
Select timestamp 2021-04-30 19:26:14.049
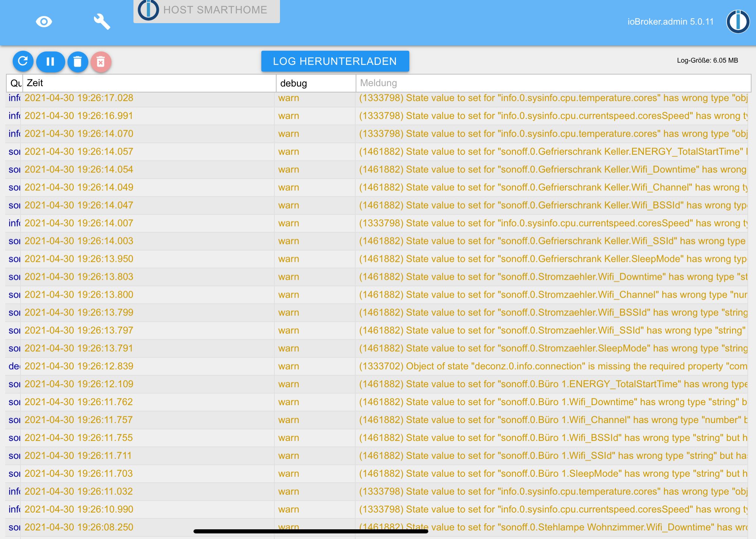click(79, 187)
